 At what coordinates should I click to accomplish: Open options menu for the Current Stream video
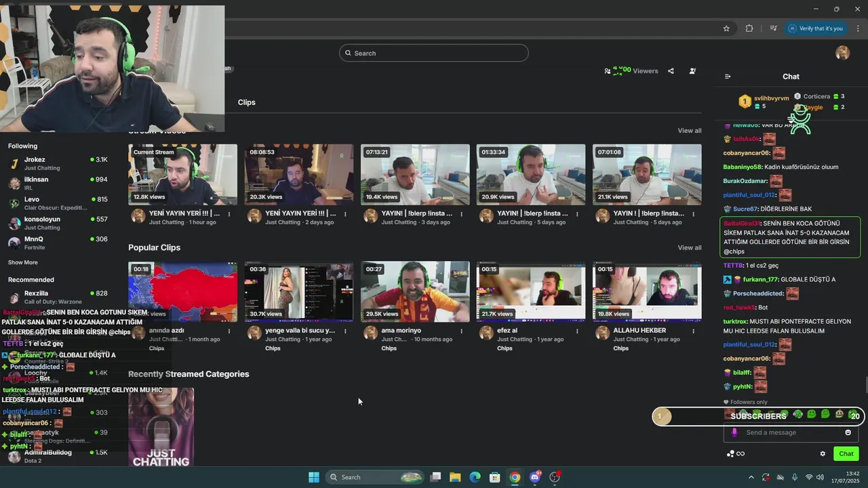pyautogui.click(x=229, y=214)
